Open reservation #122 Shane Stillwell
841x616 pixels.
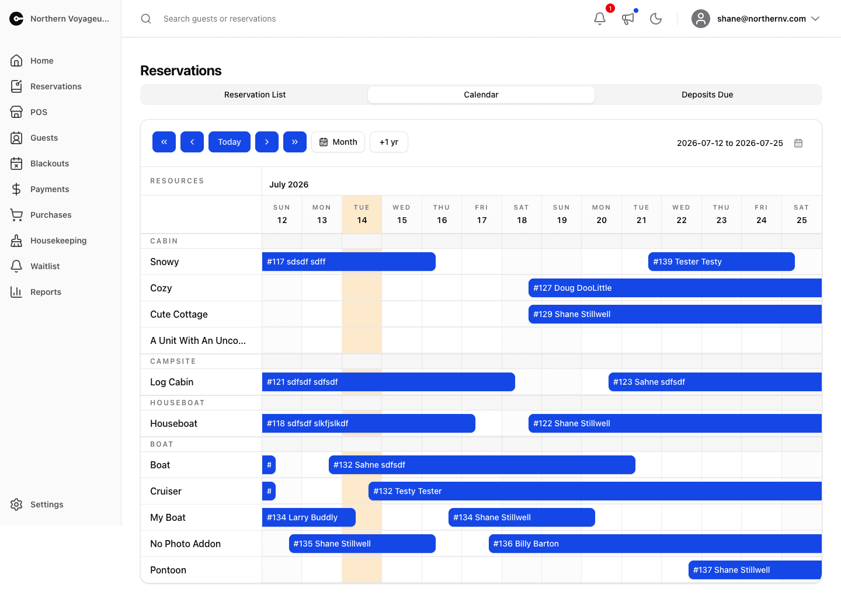[x=675, y=423]
